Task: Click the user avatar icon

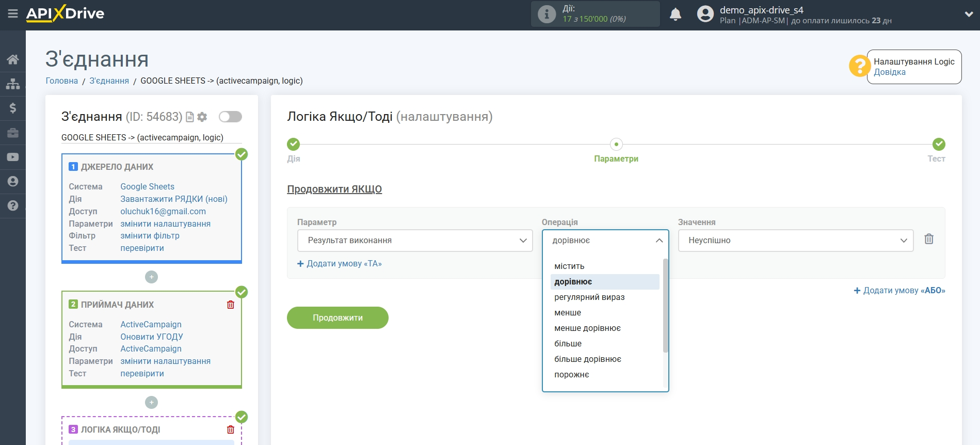Action: 705,14
